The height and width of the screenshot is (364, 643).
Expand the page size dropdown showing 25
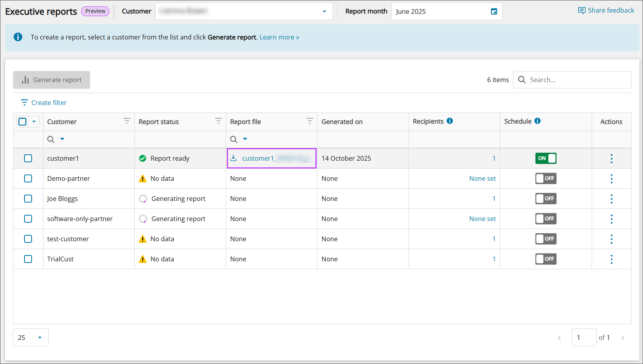31,338
